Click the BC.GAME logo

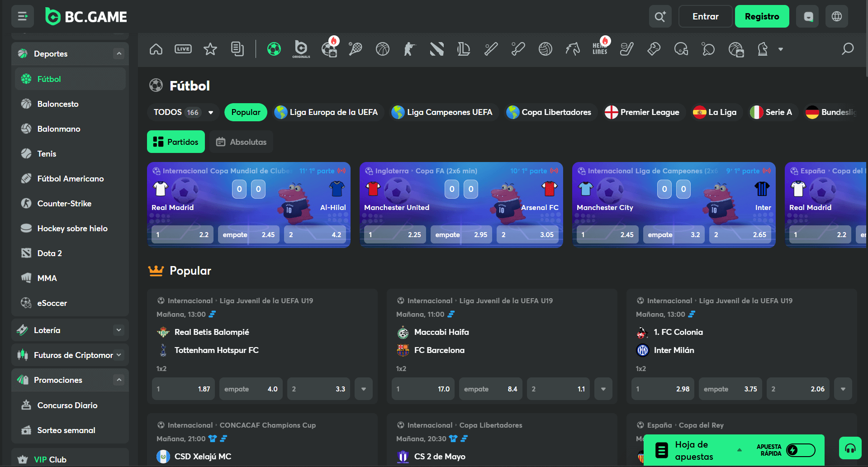tap(86, 17)
